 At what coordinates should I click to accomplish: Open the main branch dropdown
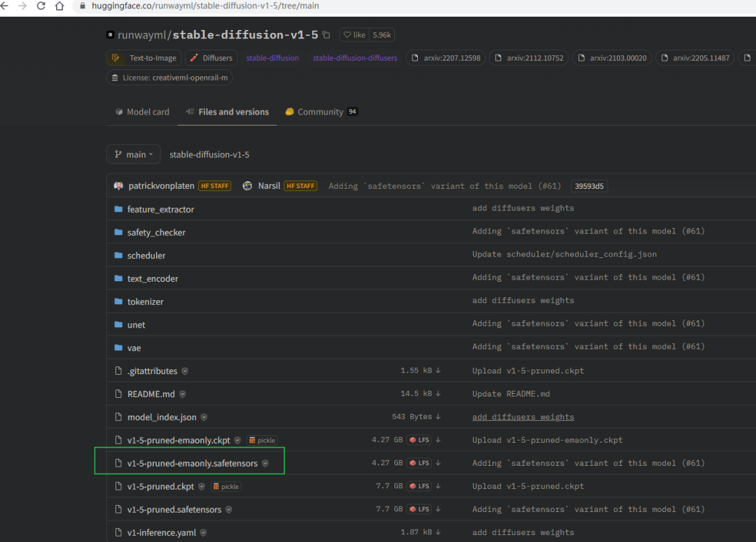[134, 155]
